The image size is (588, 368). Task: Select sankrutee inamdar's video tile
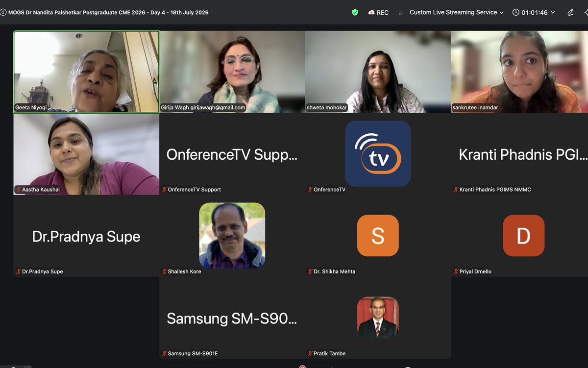tap(519, 72)
